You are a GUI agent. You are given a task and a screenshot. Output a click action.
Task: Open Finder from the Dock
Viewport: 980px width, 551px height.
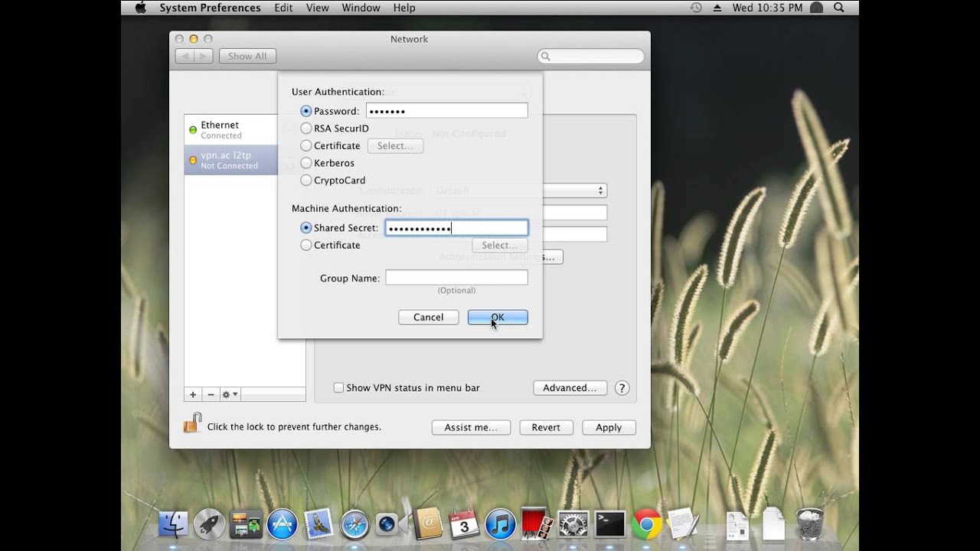(x=173, y=525)
